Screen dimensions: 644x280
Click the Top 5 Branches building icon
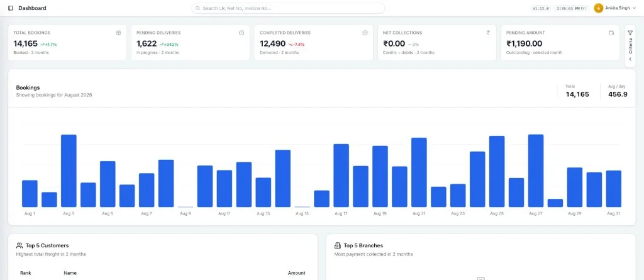(338, 245)
